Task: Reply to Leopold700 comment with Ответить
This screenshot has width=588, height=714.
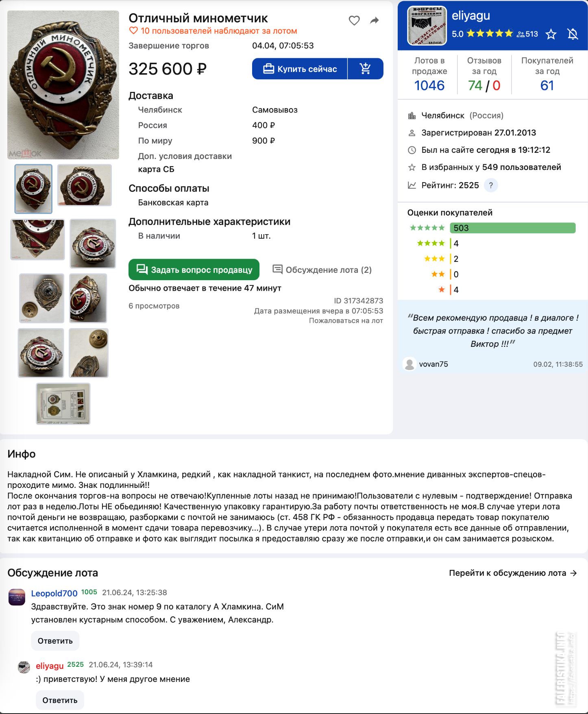Action: coord(55,641)
